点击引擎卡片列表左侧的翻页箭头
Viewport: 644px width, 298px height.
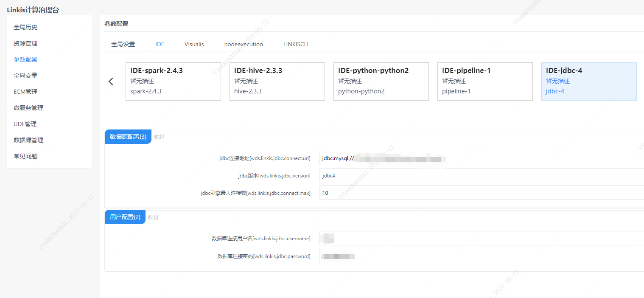[111, 81]
